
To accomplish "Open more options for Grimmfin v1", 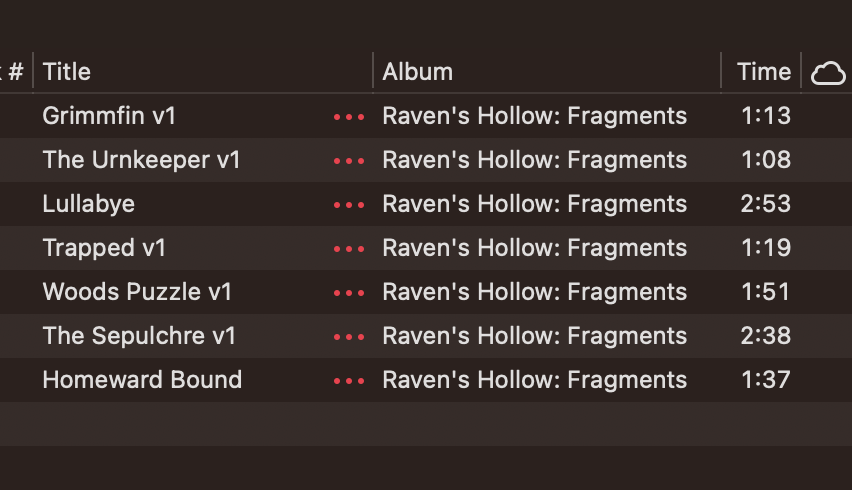I will pos(349,117).
